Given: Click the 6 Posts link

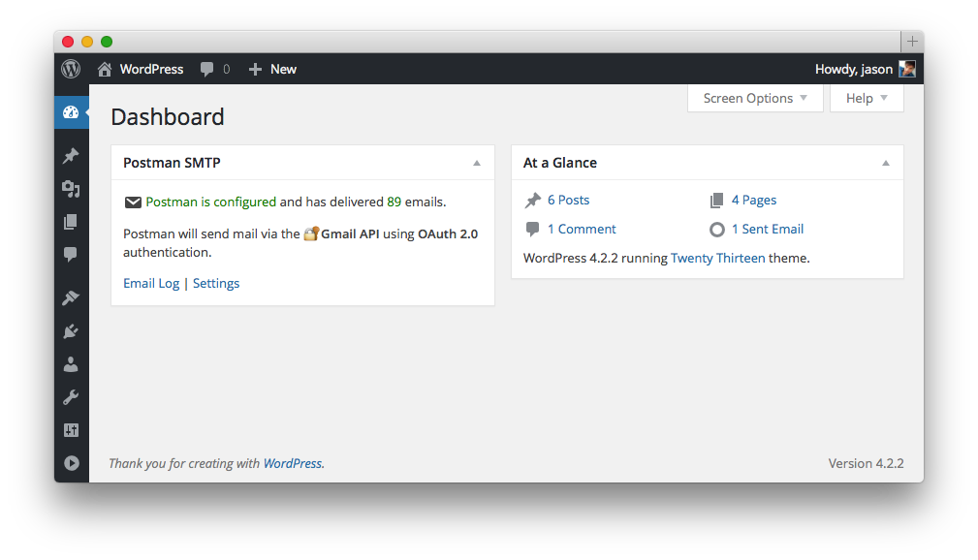Looking at the screenshot, I should click(568, 200).
